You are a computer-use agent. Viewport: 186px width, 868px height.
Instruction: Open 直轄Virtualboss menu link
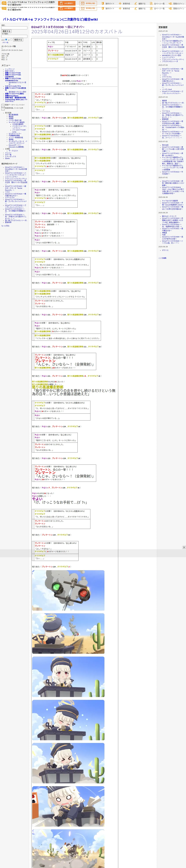(x=12, y=96)
